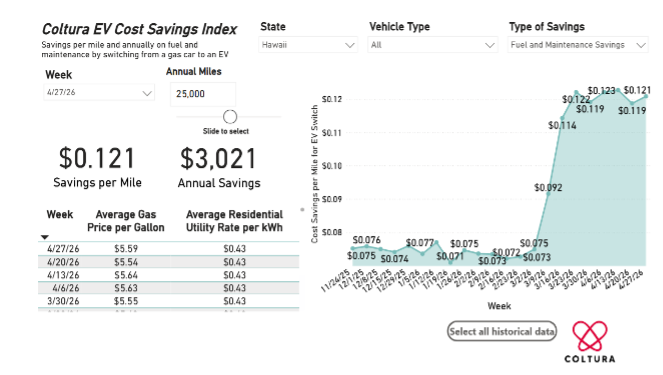Select the 4/27/26 table row date
The image size is (663, 375).
point(63,249)
